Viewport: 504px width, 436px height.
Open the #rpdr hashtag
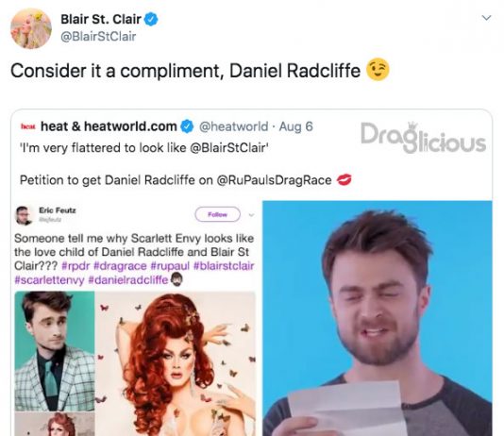coord(76,266)
